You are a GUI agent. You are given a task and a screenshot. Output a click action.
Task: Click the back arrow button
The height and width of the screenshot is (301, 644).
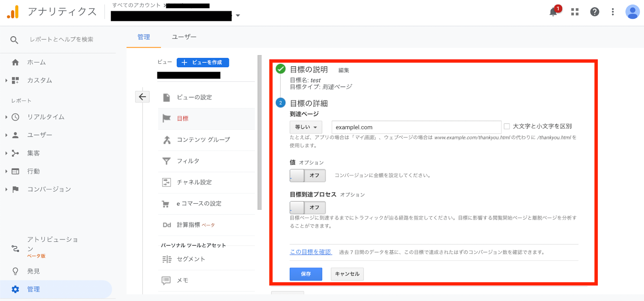pyautogui.click(x=142, y=97)
